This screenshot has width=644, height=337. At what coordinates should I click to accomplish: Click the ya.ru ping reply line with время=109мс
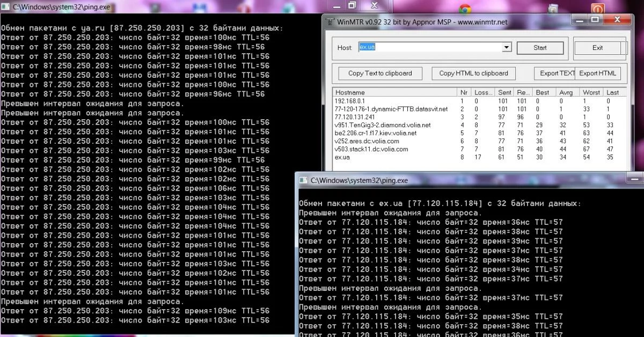point(135,311)
